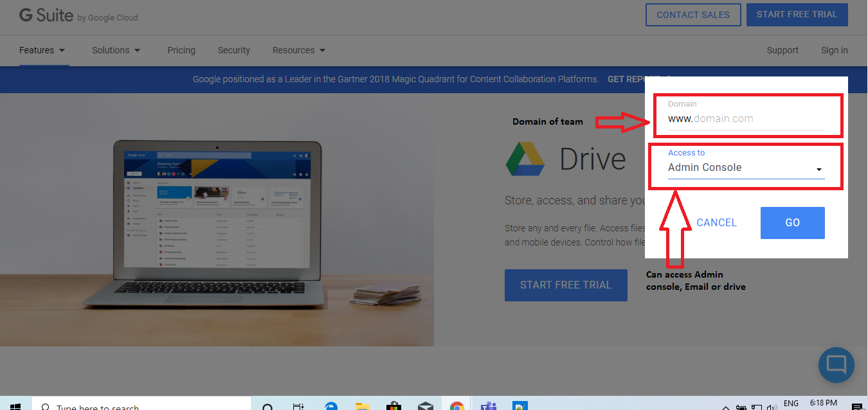Expand the Solutions menu
Viewport: 868px width, 410px height.
point(116,50)
